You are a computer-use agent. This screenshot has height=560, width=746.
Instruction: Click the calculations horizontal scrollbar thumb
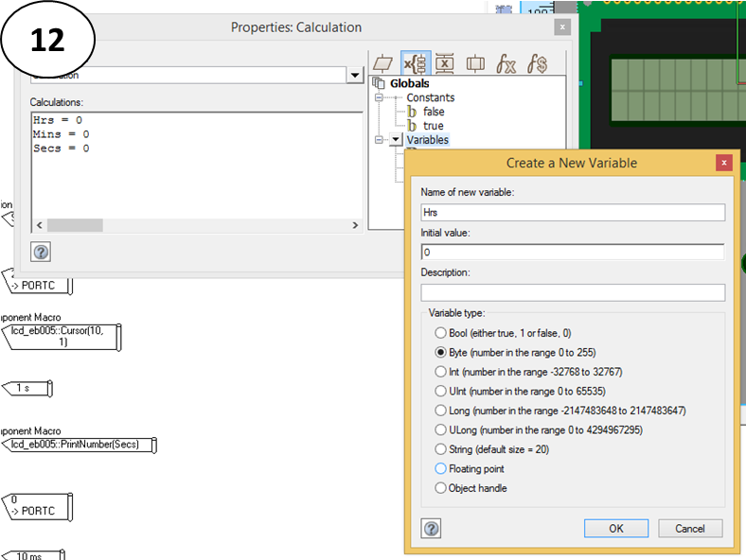click(75, 225)
